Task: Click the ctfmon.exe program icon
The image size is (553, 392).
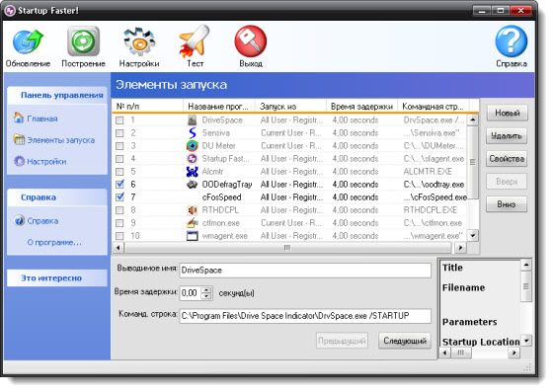Action: click(x=192, y=223)
